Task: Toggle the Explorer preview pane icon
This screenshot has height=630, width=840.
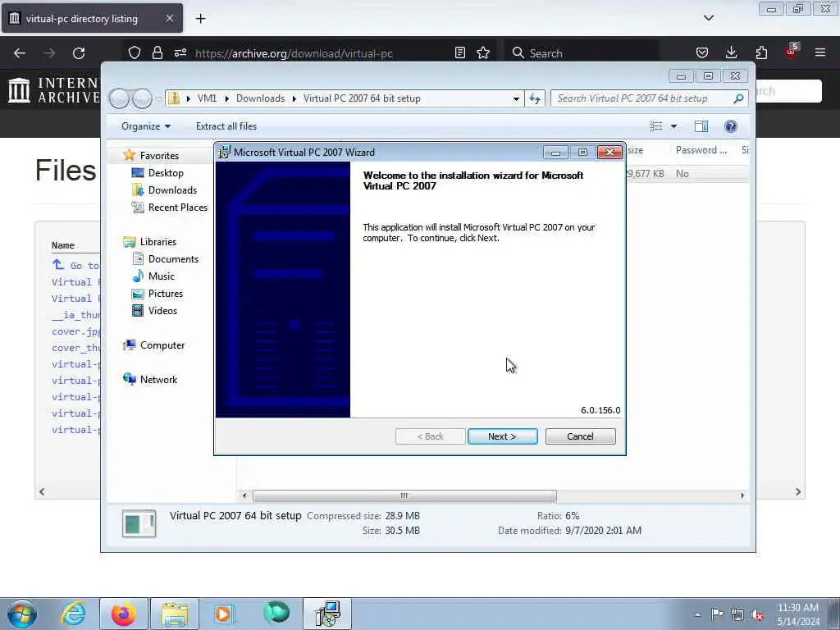Action: (701, 126)
